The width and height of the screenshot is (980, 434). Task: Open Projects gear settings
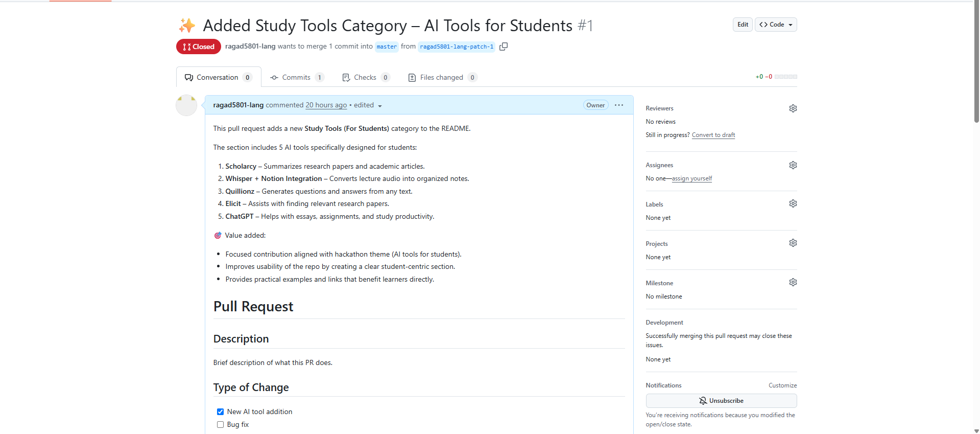point(793,243)
